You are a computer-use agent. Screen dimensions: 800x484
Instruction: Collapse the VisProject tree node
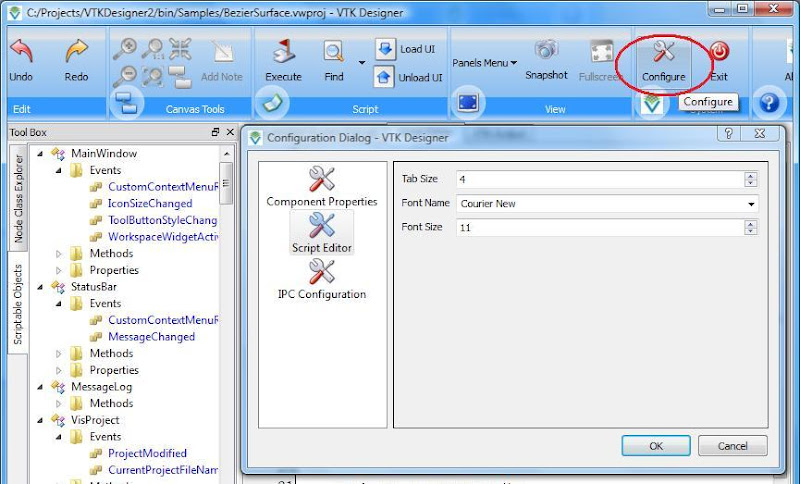click(x=40, y=420)
